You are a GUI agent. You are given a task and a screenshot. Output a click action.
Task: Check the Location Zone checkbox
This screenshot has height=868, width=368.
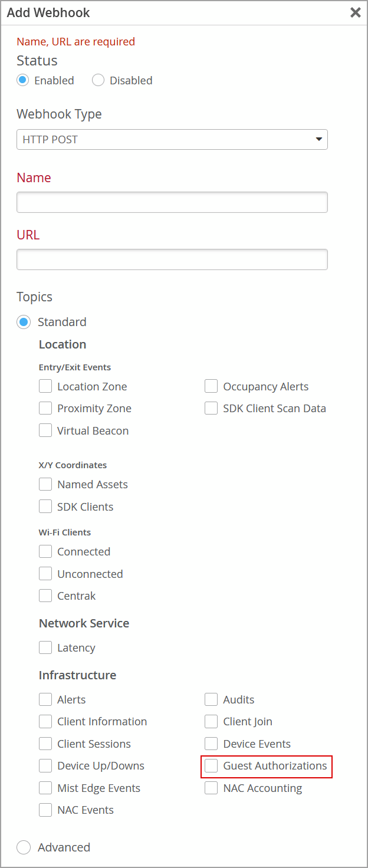point(45,387)
